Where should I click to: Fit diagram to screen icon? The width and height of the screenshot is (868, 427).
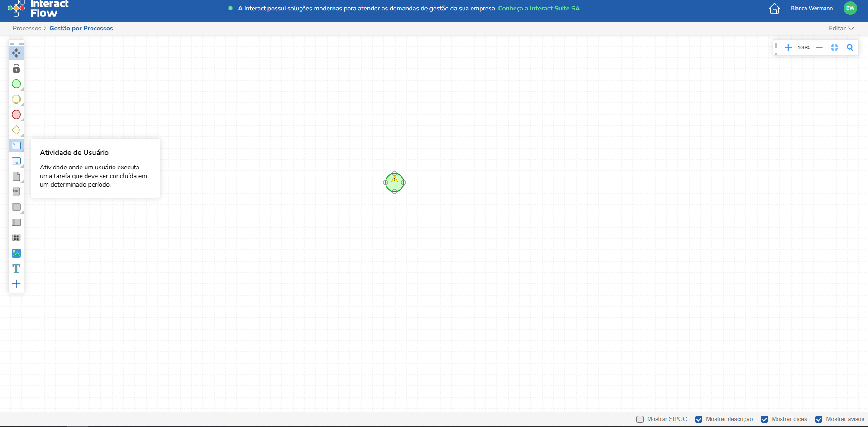(x=835, y=48)
